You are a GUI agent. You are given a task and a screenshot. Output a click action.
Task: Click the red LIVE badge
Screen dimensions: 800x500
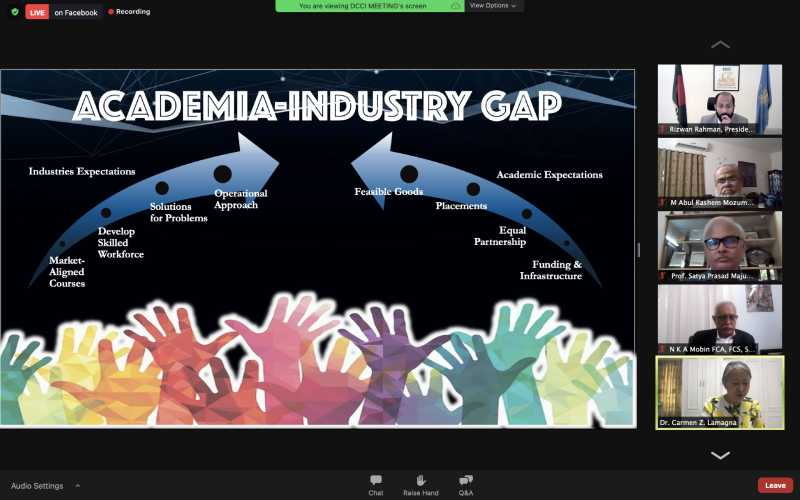click(x=37, y=12)
